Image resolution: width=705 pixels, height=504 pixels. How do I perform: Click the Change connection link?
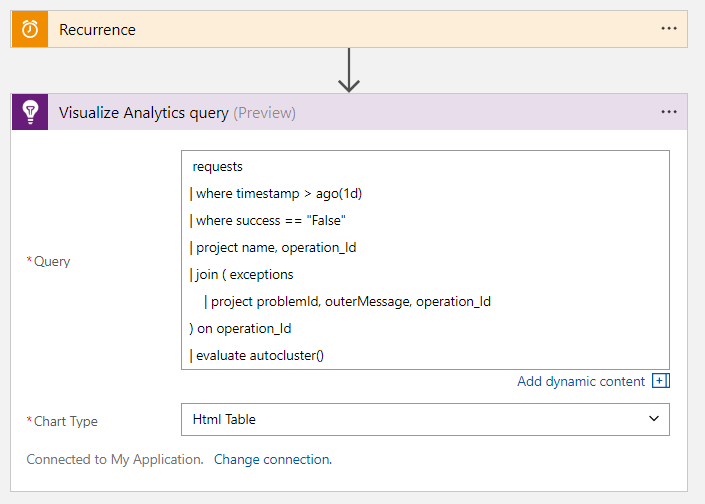tap(272, 460)
